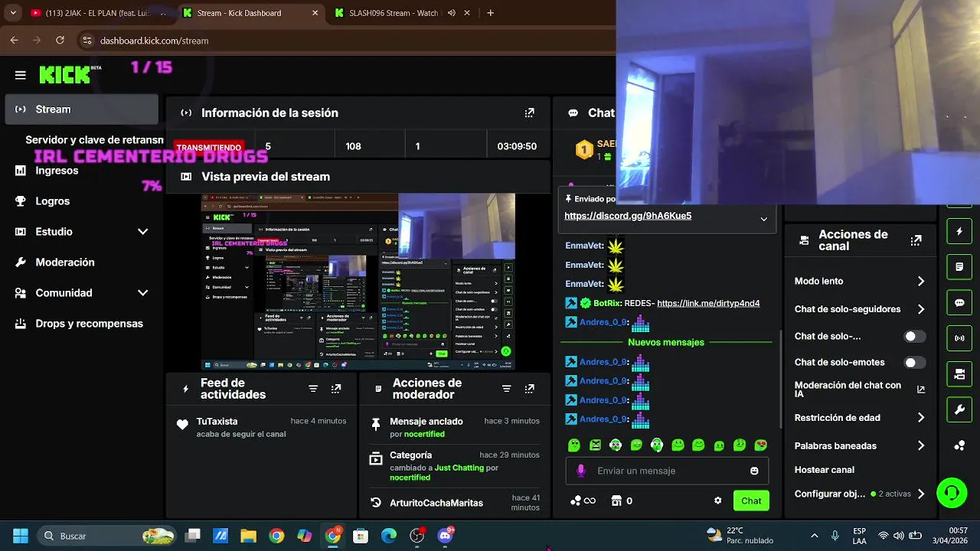Show hidden system tray icons chevron
This screenshot has height=551, width=980.
pos(814,536)
